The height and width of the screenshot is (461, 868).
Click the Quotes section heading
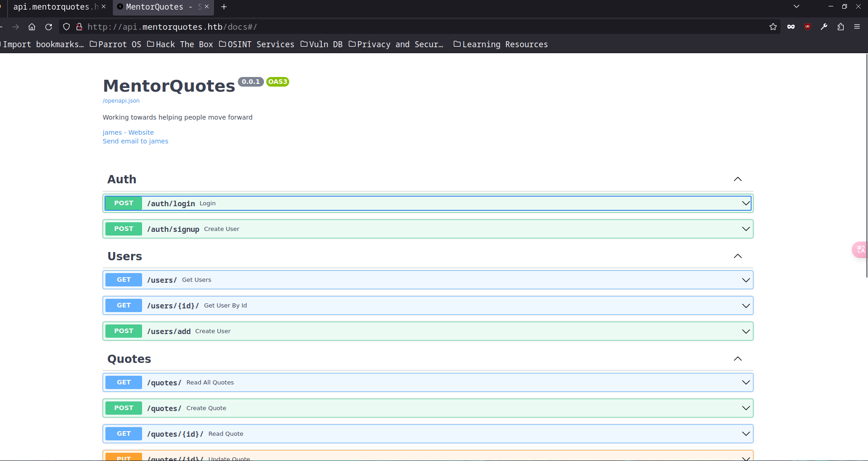click(129, 359)
